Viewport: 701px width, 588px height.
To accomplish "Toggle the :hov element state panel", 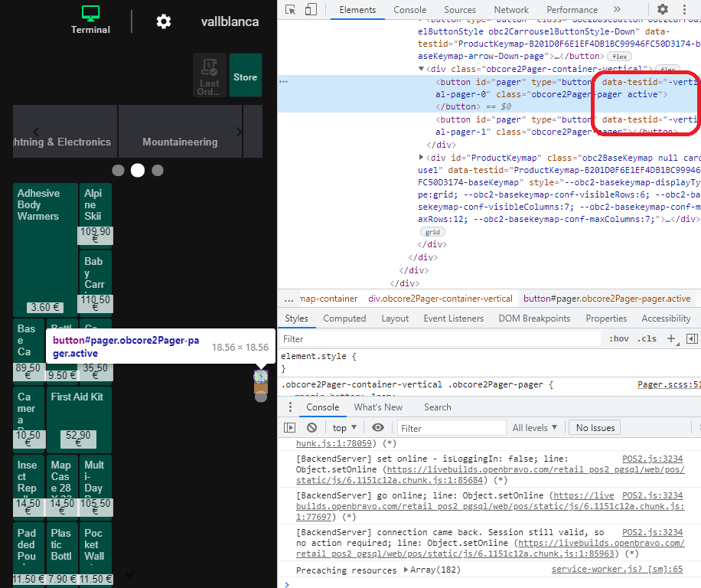I will (x=618, y=338).
